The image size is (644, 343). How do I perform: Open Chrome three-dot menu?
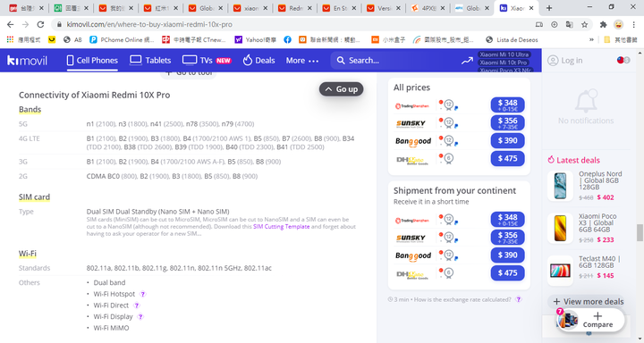(x=634, y=25)
